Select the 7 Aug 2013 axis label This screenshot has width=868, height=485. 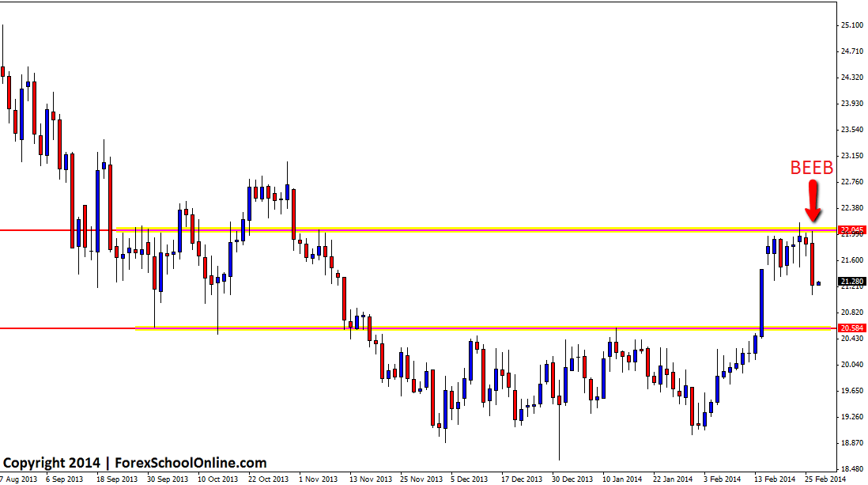coord(19,479)
